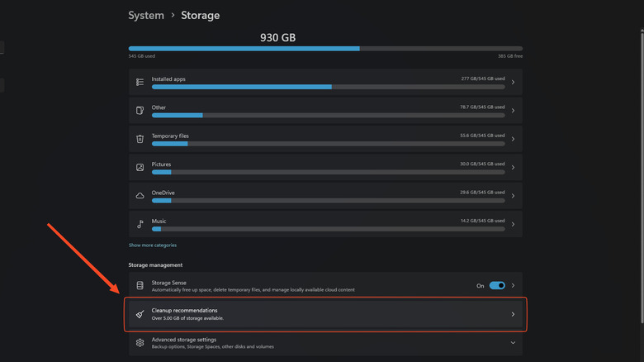Open Cleanup recommendations via right chevron
The image size is (644, 362).
tap(513, 314)
